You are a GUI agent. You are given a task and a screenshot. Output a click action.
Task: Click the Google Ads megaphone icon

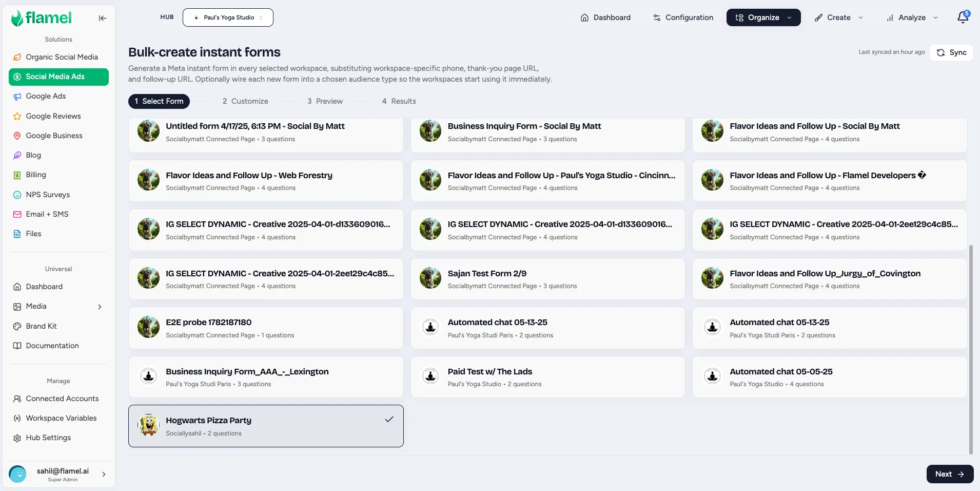coord(17,96)
